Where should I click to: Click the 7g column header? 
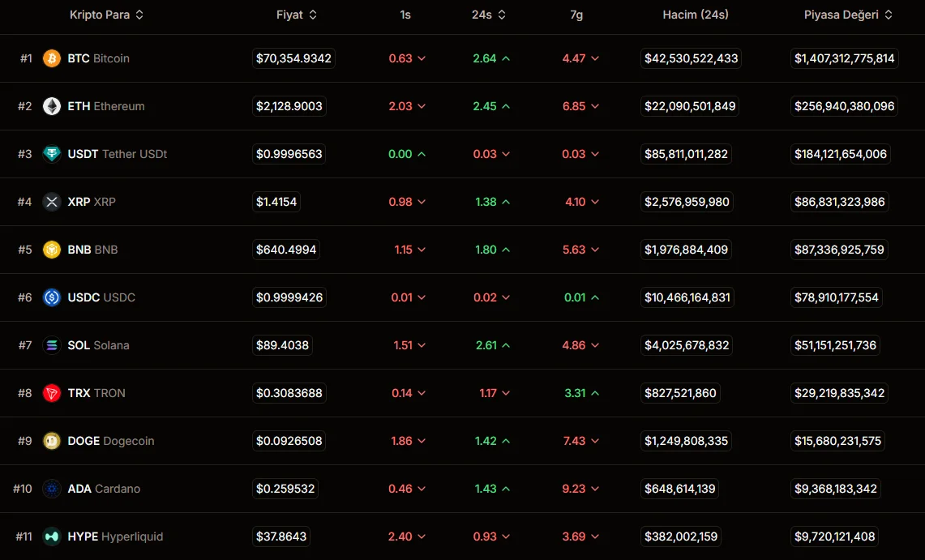click(576, 15)
